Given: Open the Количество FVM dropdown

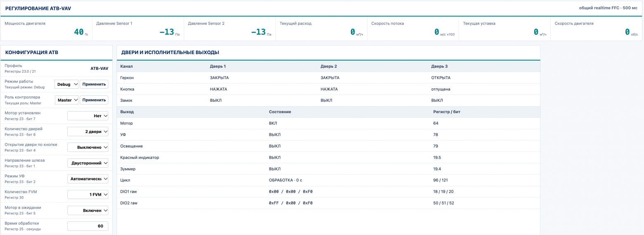Looking at the screenshot, I should (x=88, y=195).
